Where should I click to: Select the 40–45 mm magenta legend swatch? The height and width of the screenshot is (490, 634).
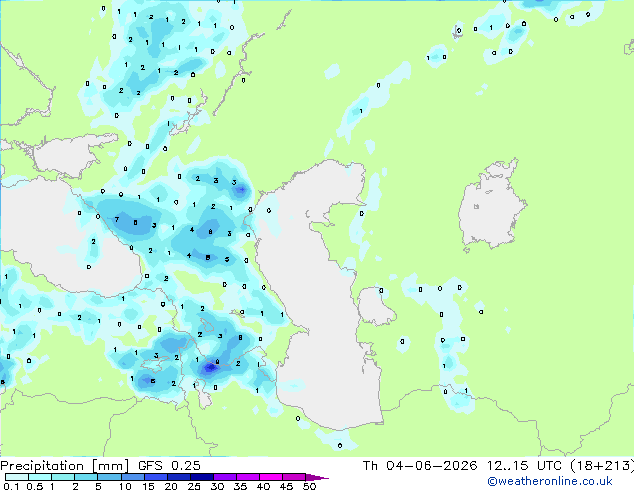[x=271, y=477]
